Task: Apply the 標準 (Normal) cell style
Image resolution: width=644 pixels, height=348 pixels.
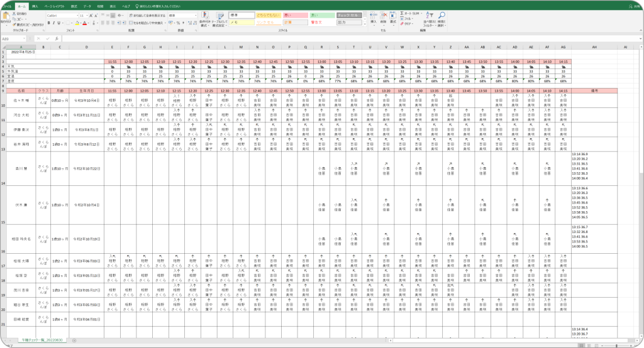Action: pos(242,15)
